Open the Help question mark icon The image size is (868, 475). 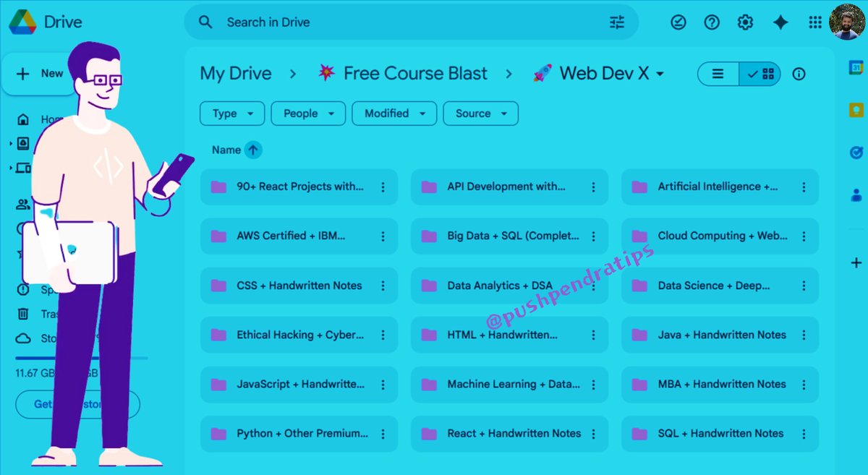pyautogui.click(x=712, y=22)
